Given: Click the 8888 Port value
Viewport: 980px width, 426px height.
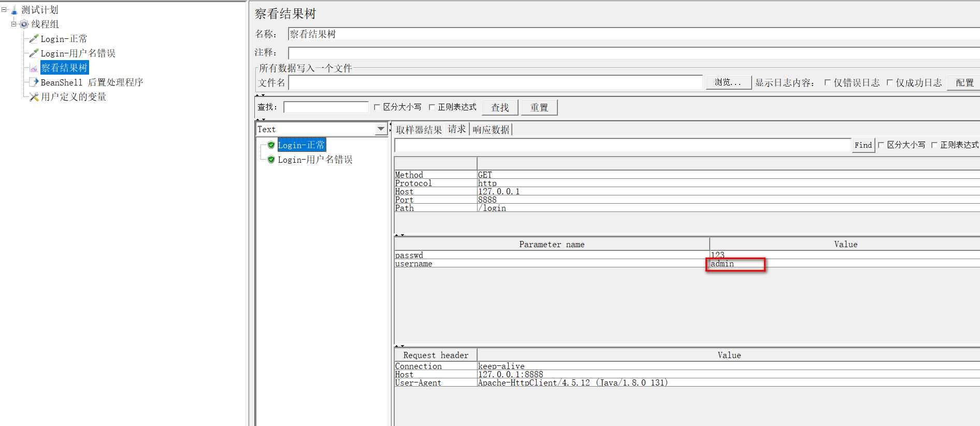Looking at the screenshot, I should tap(487, 200).
